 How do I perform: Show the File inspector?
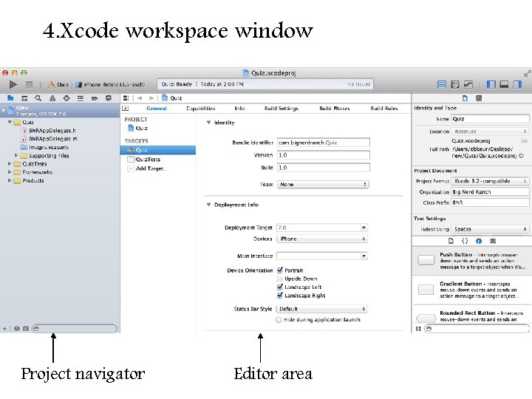tap(465, 98)
